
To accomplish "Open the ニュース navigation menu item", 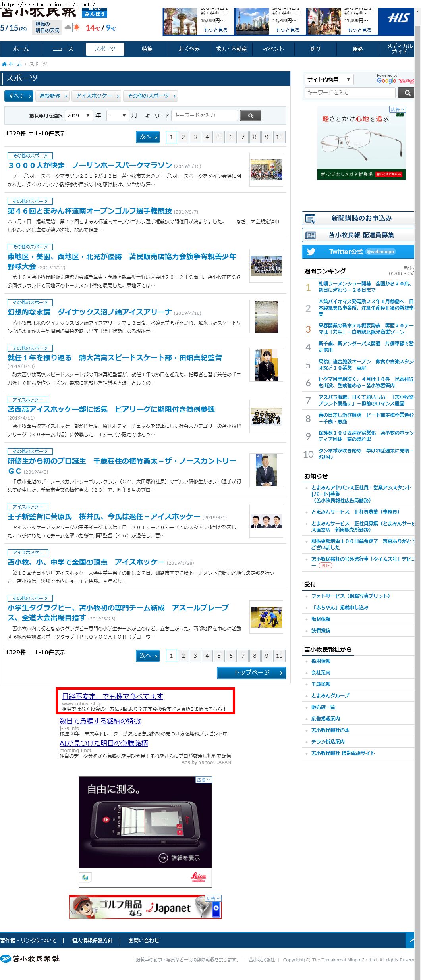I will click(63, 49).
